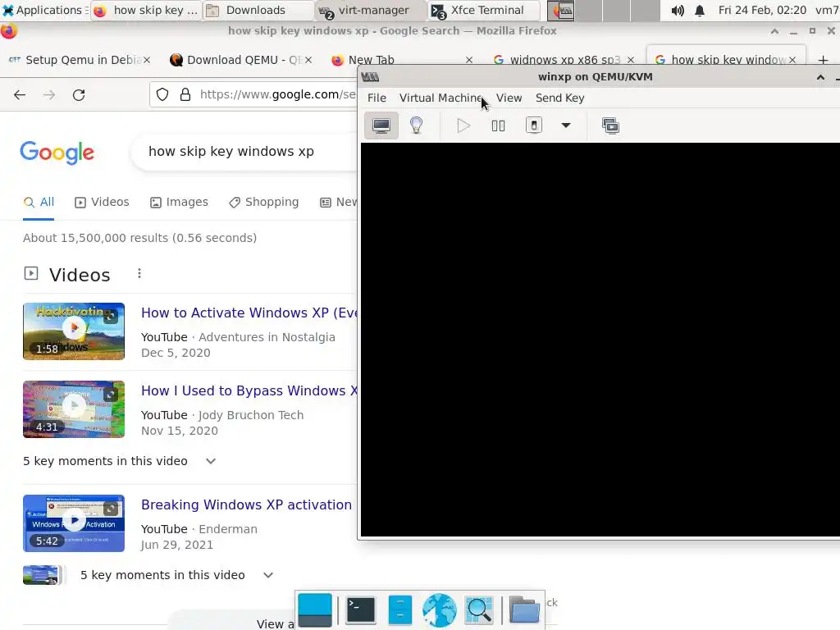Open the Applications menu in Xfce panel
This screenshot has width=840, height=630.
(x=44, y=10)
